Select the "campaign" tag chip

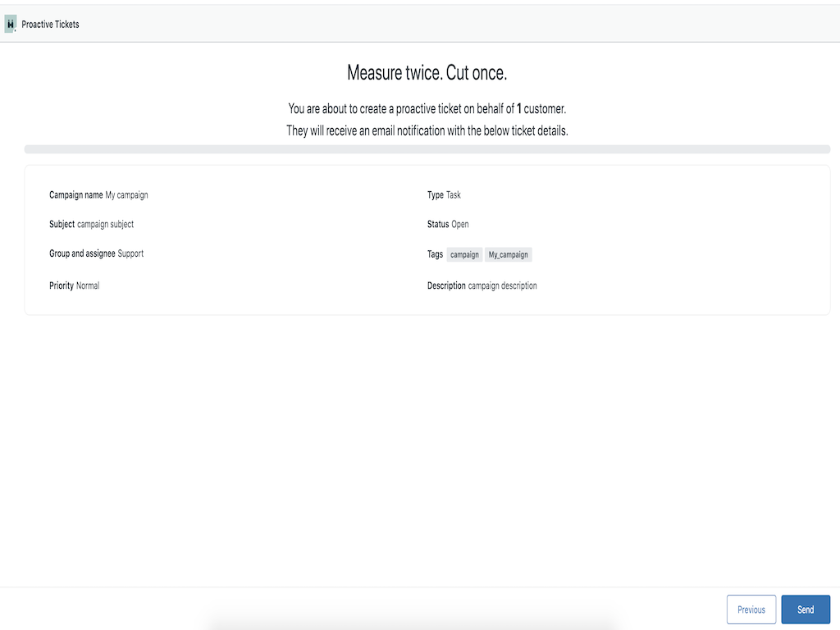[464, 255]
